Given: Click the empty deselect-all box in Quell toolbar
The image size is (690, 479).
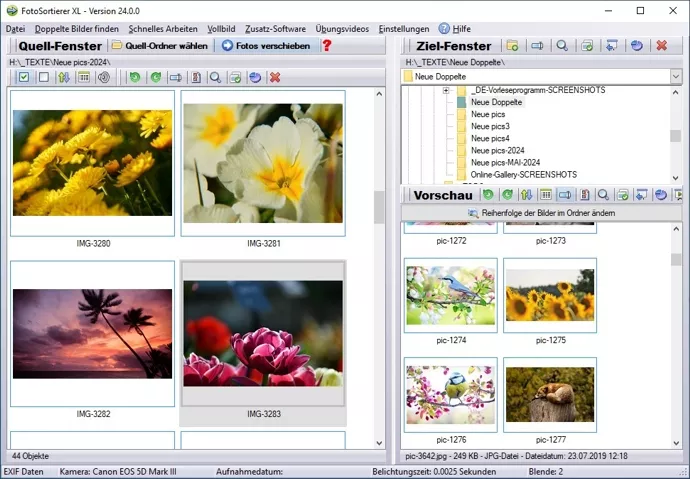Looking at the screenshot, I should (43, 78).
